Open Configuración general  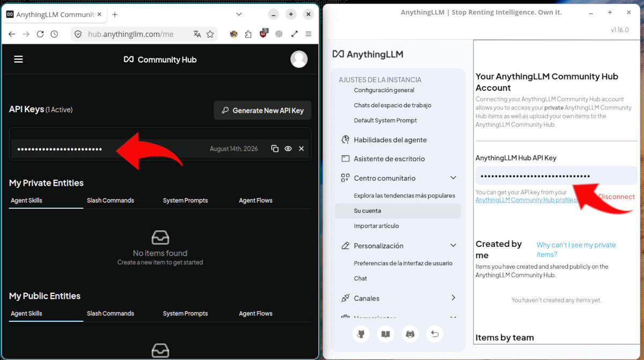click(384, 90)
